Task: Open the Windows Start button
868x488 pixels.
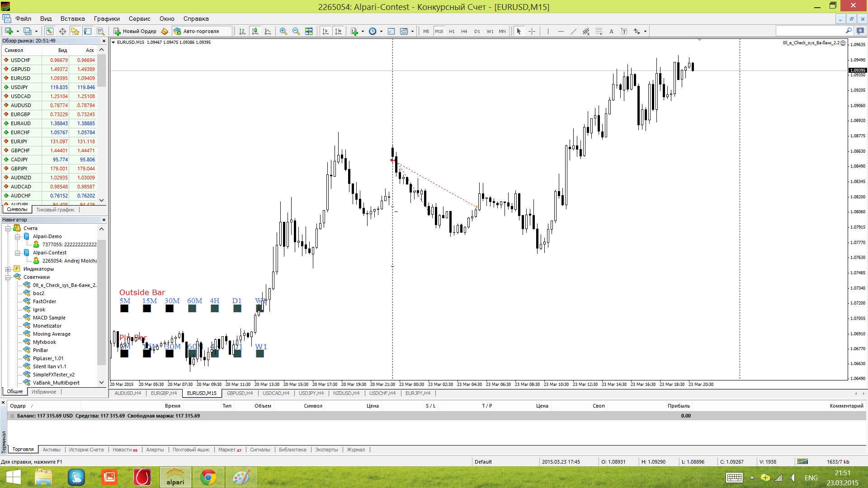Action: pyautogui.click(x=13, y=477)
